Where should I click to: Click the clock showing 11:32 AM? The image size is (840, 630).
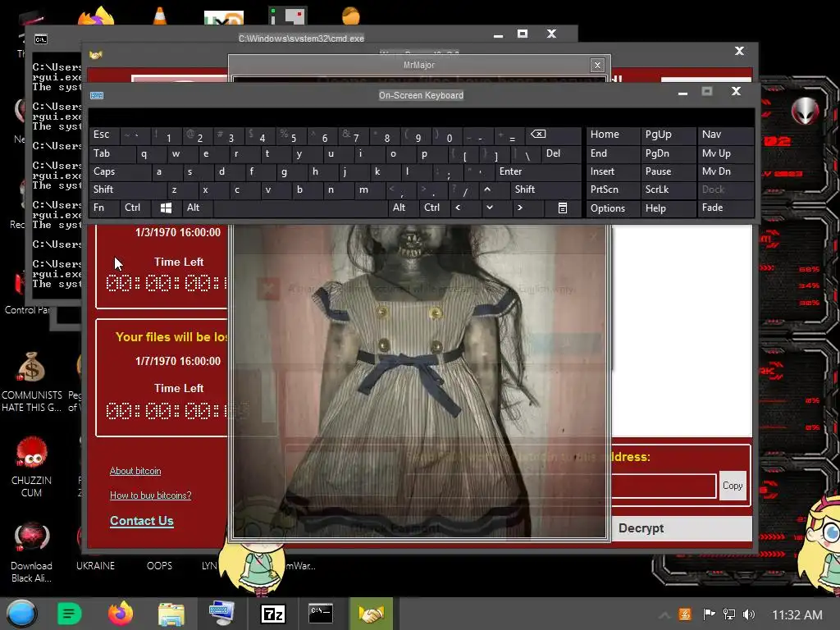[x=797, y=615]
